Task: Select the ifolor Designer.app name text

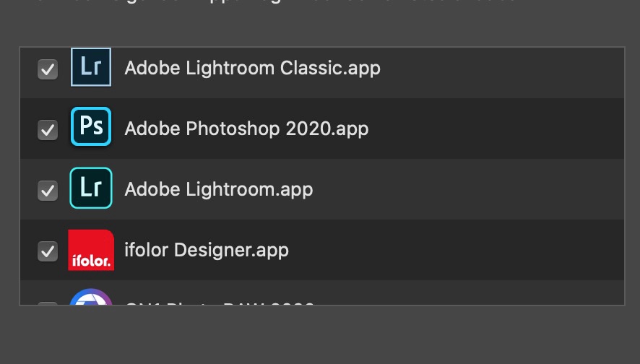Action: [207, 250]
